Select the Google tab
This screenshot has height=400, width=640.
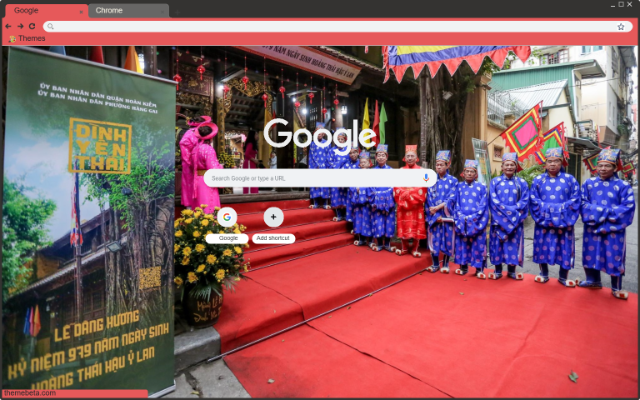pos(46,11)
